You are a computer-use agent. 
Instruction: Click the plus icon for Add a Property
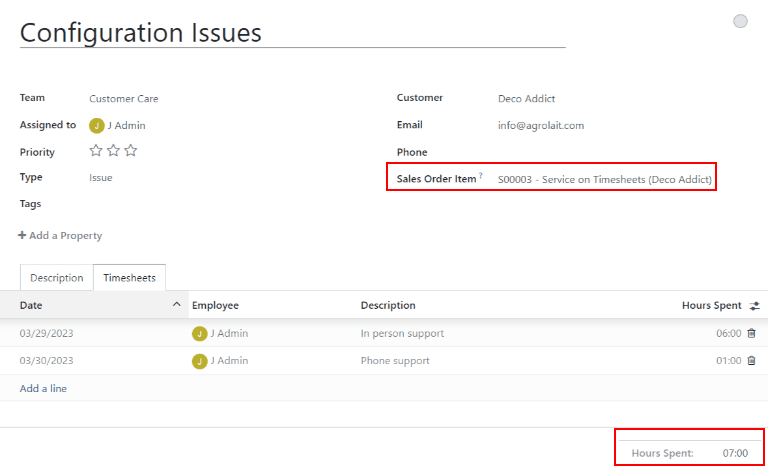point(22,235)
